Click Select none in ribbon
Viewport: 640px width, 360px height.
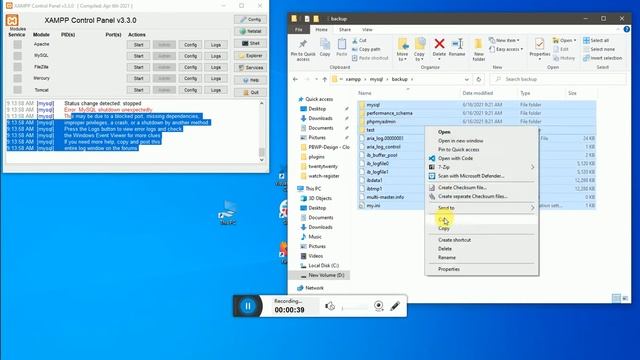599,49
